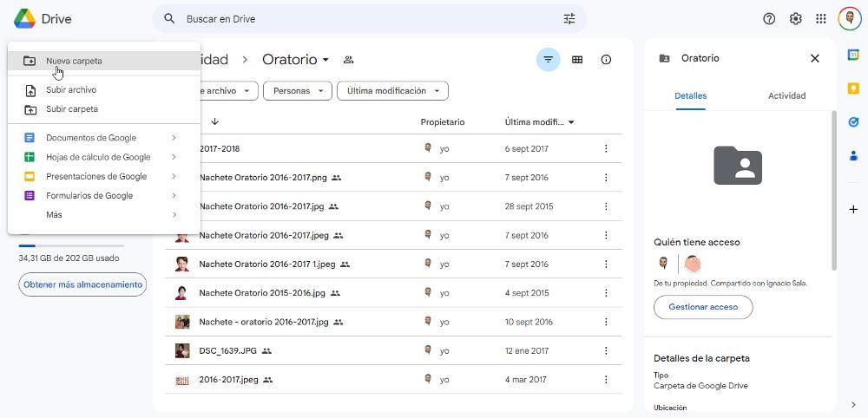Click the search magnifier icon
This screenshot has height=418, width=868.
pyautogui.click(x=169, y=19)
